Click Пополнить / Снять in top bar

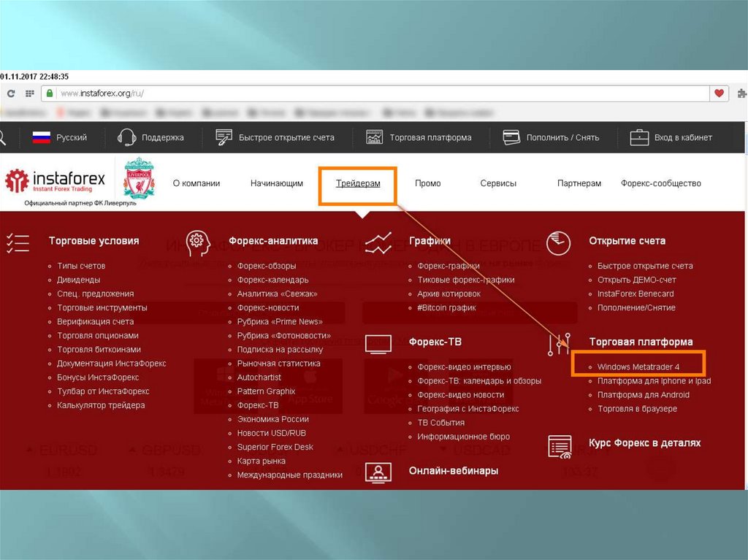[x=562, y=137]
